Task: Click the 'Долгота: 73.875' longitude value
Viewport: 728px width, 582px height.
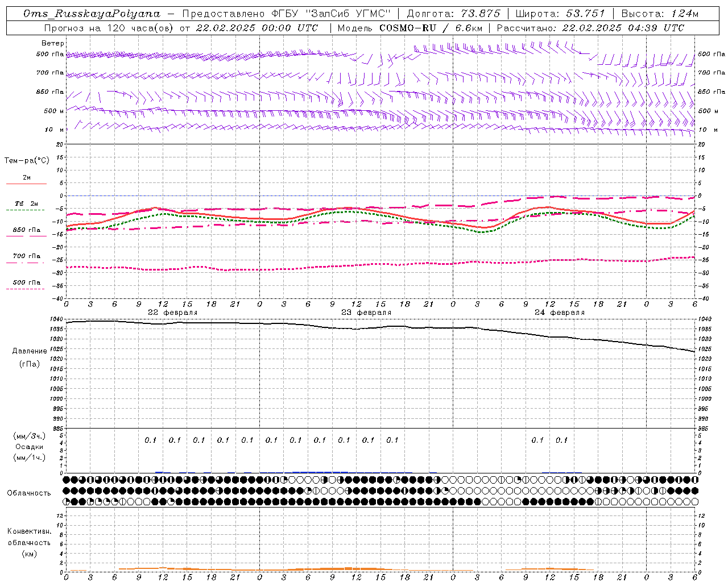Action: 454,14
